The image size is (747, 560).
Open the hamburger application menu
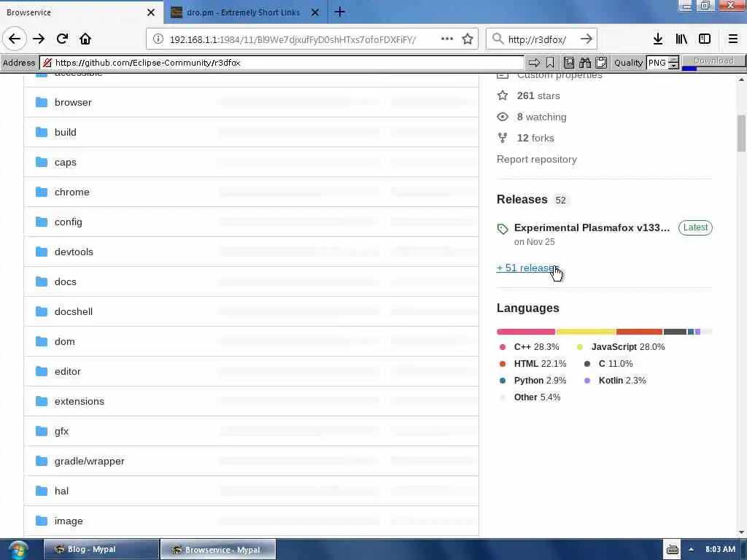733,39
